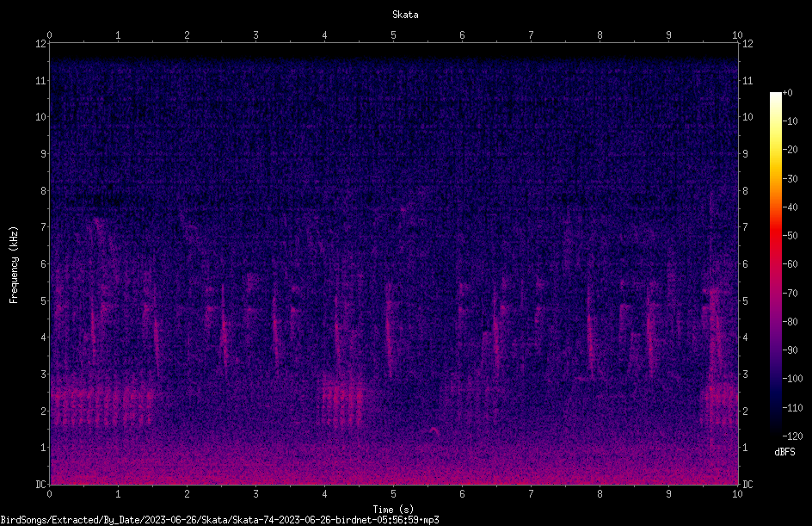The height and width of the screenshot is (526, 812).
Task: Click the '8' tick on the top time axis
Action: pos(600,35)
